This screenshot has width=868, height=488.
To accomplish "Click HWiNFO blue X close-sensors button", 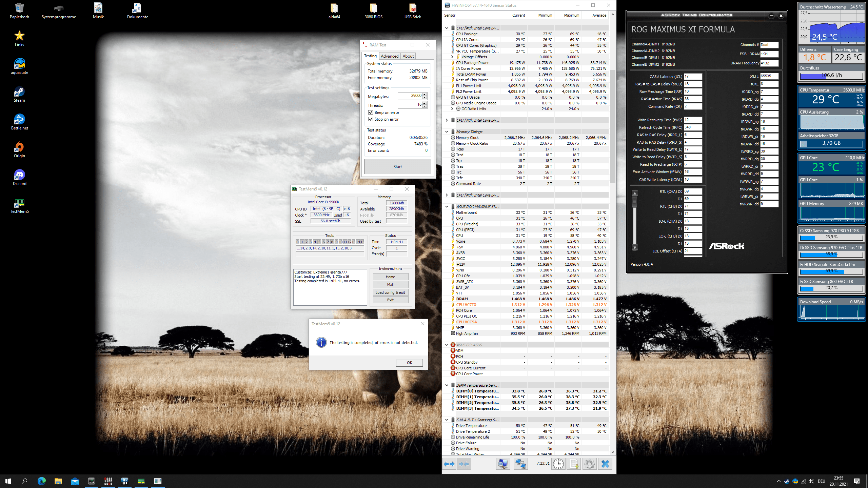I will [605, 464].
